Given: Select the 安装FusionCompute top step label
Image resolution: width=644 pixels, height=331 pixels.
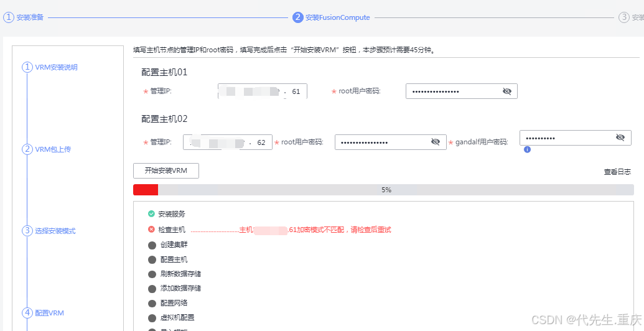Looking at the screenshot, I should [338, 17].
